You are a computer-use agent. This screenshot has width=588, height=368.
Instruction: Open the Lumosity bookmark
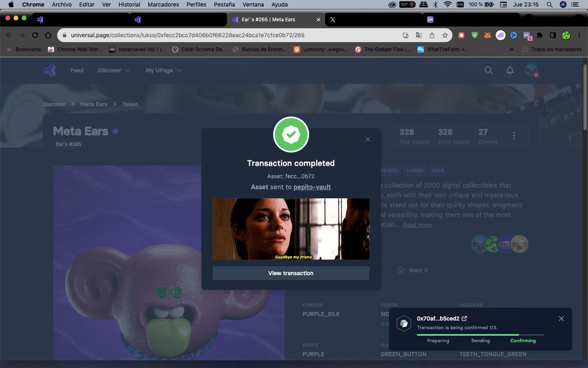(x=320, y=49)
